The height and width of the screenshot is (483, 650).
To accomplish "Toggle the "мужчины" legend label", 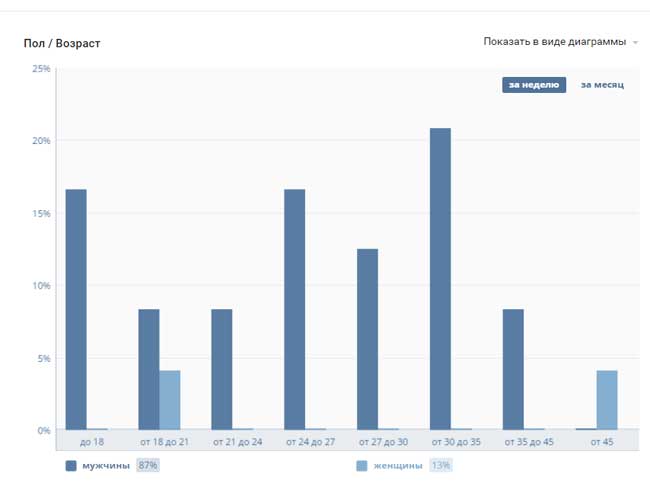I will (x=106, y=466).
